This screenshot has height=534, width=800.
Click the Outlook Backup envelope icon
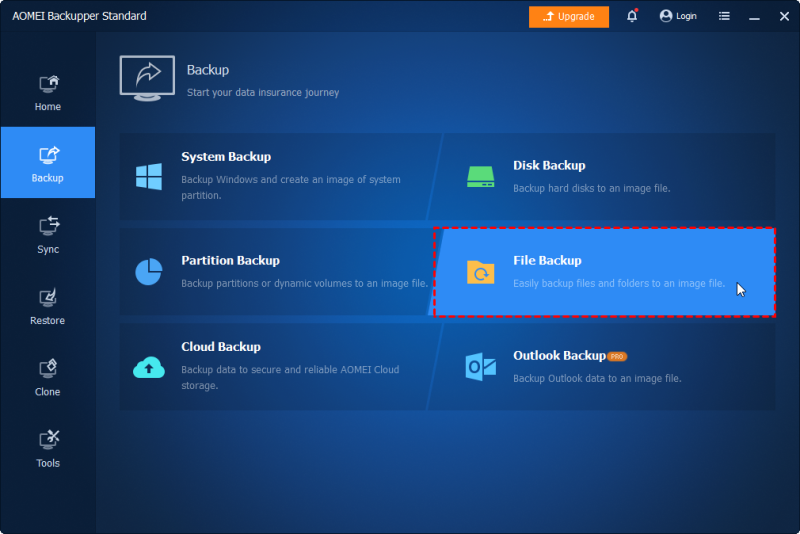tap(481, 366)
